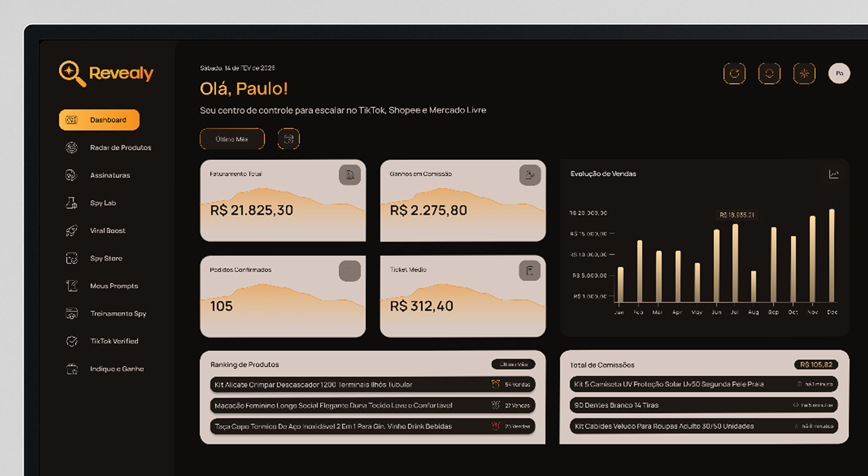Expand the Último Mês period selector

coord(232,139)
